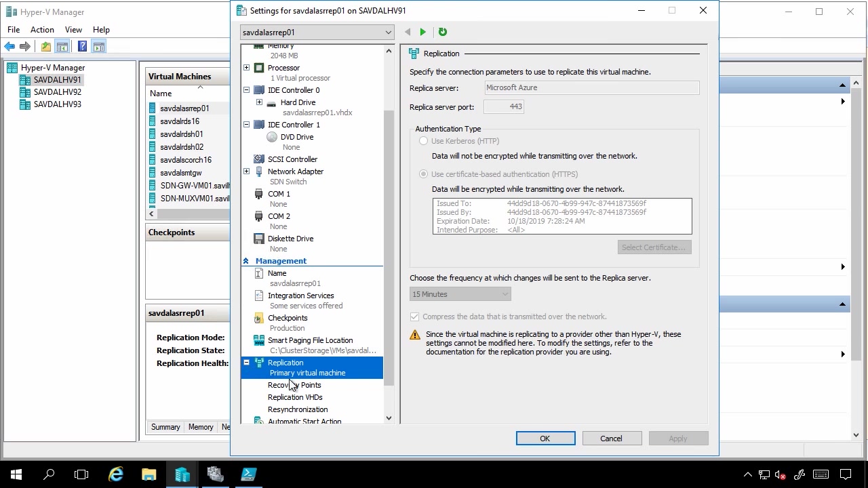Open the Action Center notification icon
868x488 pixels.
[x=846, y=474]
